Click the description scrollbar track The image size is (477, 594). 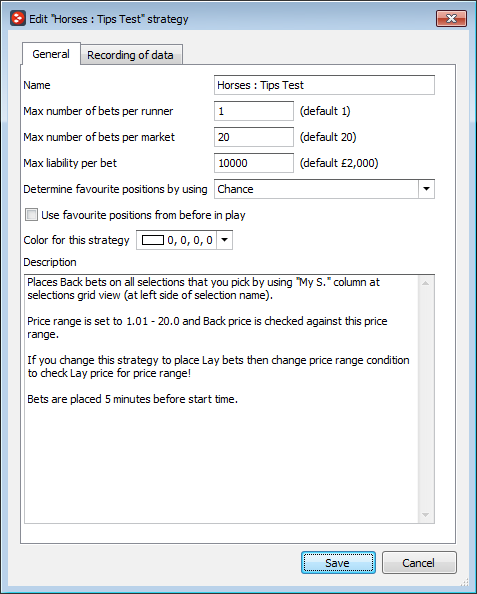point(426,399)
